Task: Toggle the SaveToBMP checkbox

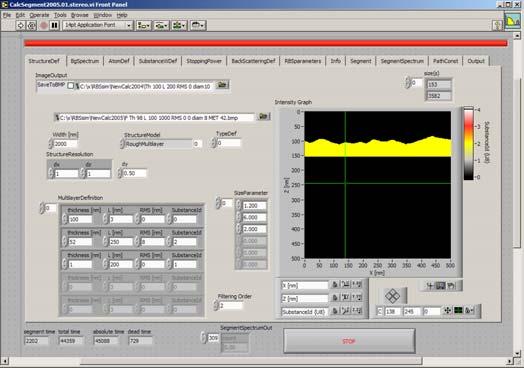Action: tap(71, 86)
